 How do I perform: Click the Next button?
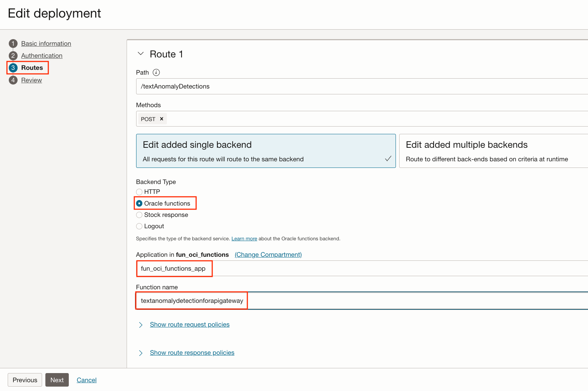pyautogui.click(x=57, y=380)
